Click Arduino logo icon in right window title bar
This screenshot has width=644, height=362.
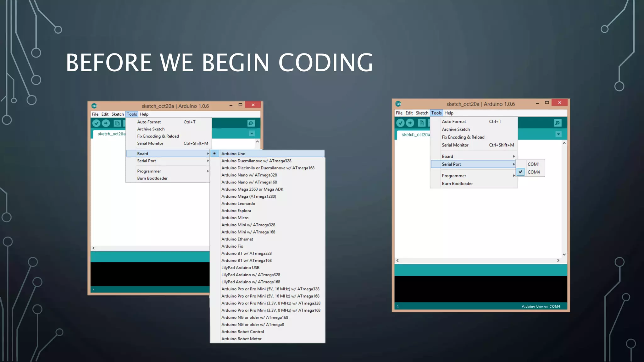pyautogui.click(x=398, y=104)
